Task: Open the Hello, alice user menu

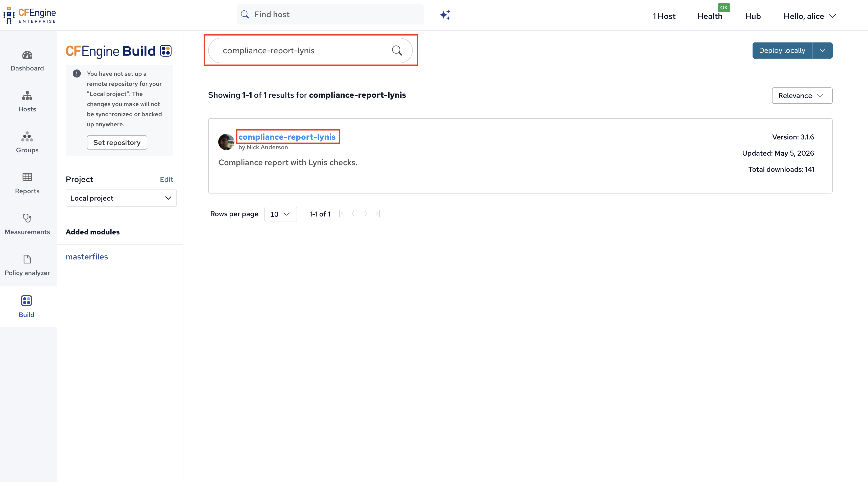Action: pos(810,16)
